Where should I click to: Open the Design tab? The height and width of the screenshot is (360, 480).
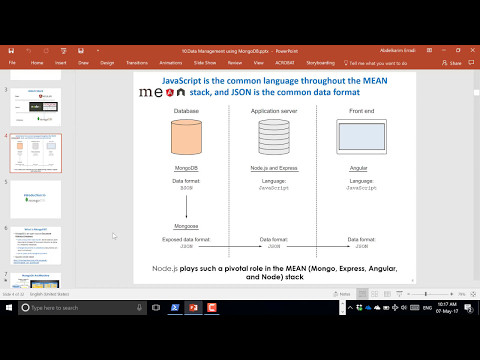point(107,63)
